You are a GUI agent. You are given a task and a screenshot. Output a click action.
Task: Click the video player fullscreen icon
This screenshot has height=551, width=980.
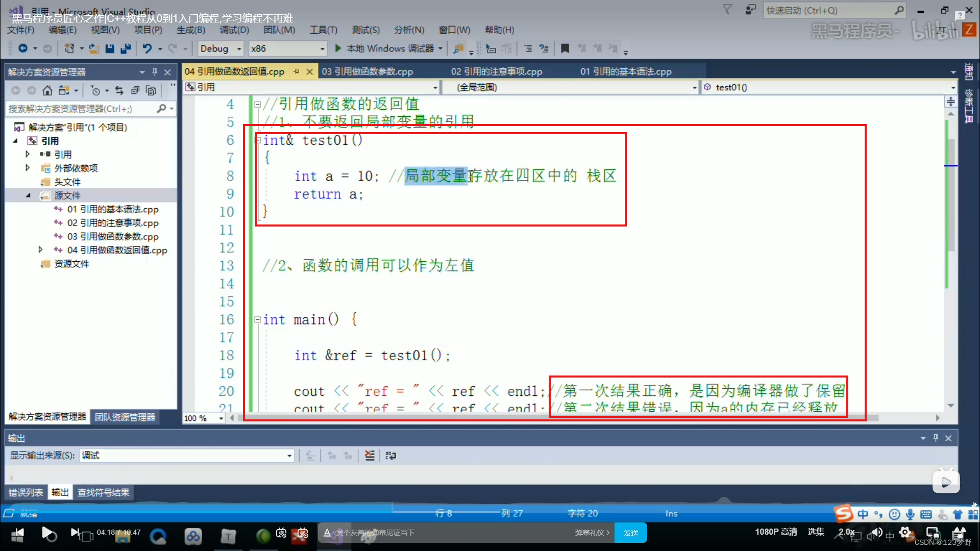pos(959,532)
